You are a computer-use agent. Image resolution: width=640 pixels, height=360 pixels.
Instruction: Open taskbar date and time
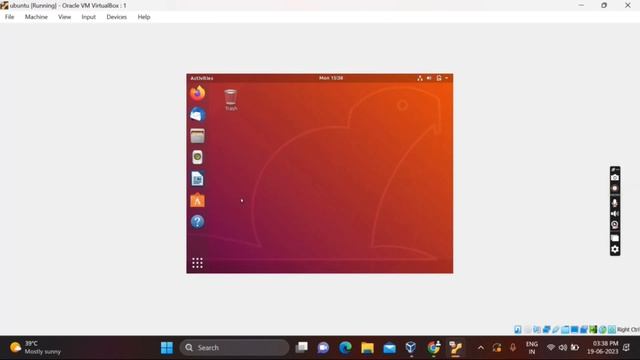pyautogui.click(x=603, y=348)
